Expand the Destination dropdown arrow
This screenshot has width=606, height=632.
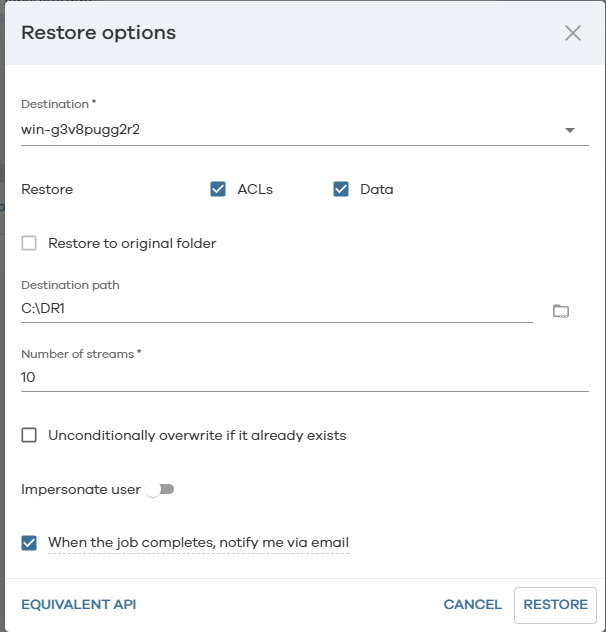click(569, 130)
